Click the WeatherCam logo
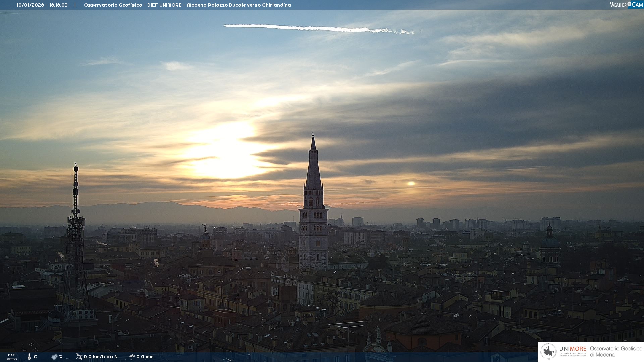The image size is (644, 362). pos(626,5)
